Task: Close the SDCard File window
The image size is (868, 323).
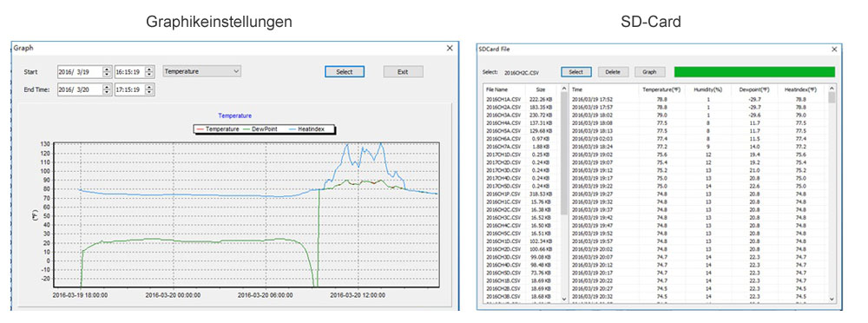Action: click(x=834, y=49)
